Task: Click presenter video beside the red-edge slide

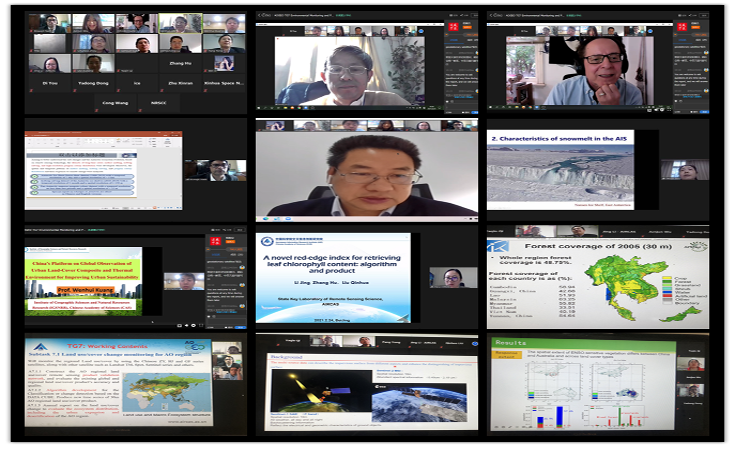Action: (x=448, y=279)
